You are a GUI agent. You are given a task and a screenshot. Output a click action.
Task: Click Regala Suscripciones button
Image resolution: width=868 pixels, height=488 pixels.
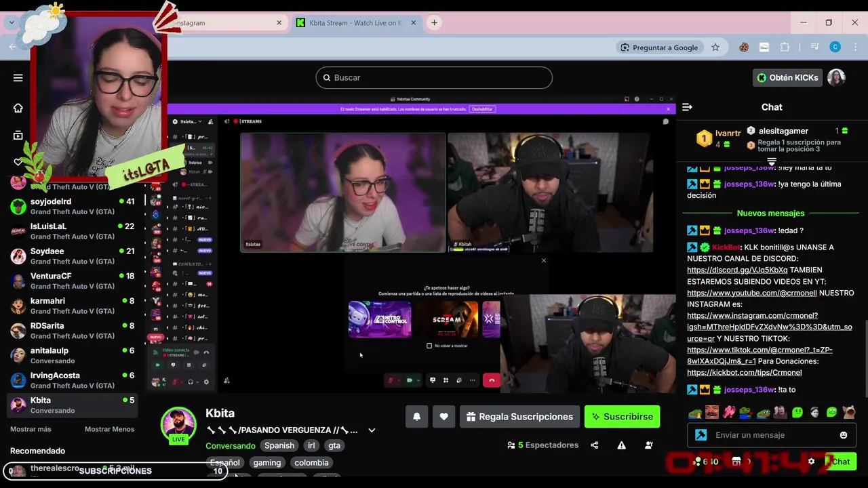pos(519,417)
